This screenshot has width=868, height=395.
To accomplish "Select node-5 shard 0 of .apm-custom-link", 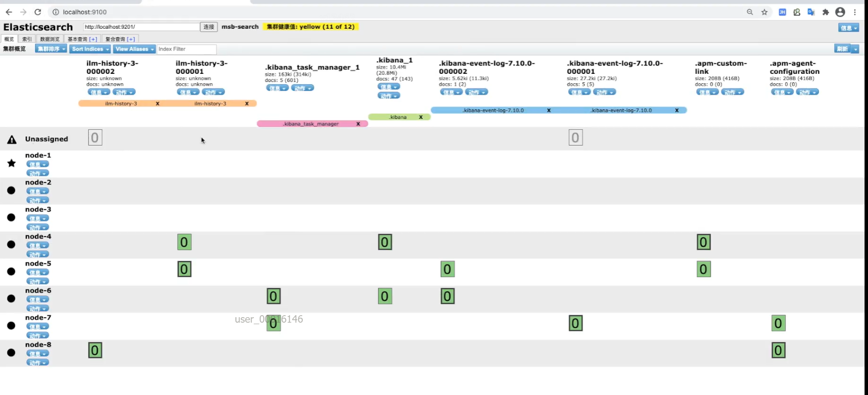I will coord(704,269).
